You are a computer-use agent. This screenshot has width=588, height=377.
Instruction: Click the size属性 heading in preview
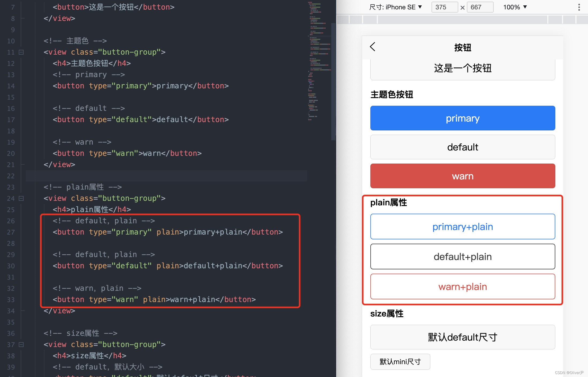(x=387, y=314)
